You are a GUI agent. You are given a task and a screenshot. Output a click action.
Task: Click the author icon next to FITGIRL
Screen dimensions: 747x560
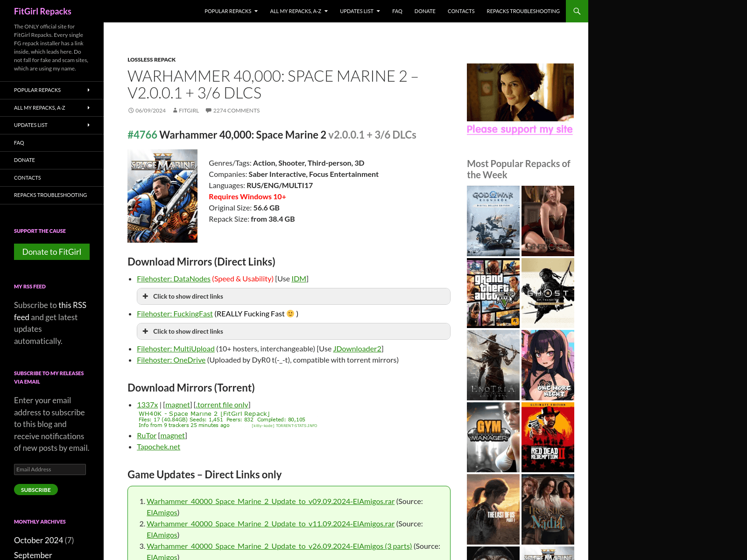(175, 111)
